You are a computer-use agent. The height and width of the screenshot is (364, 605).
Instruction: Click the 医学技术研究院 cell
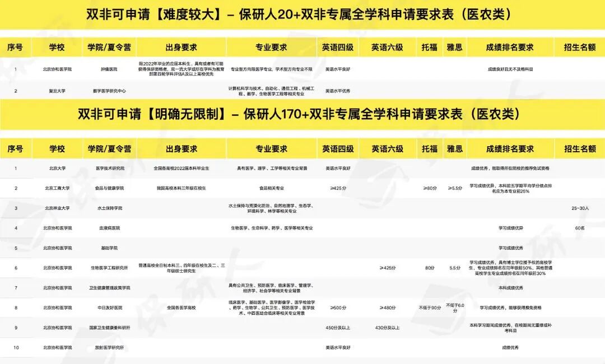(110, 169)
